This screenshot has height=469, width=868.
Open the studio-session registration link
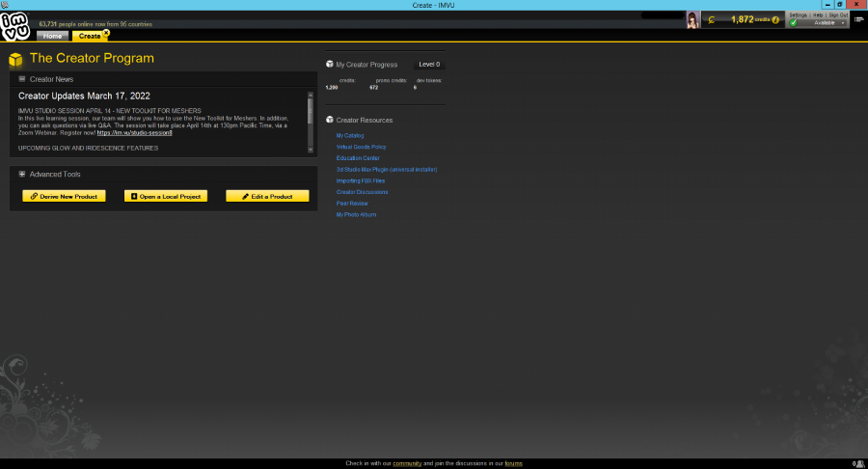pyautogui.click(x=134, y=133)
